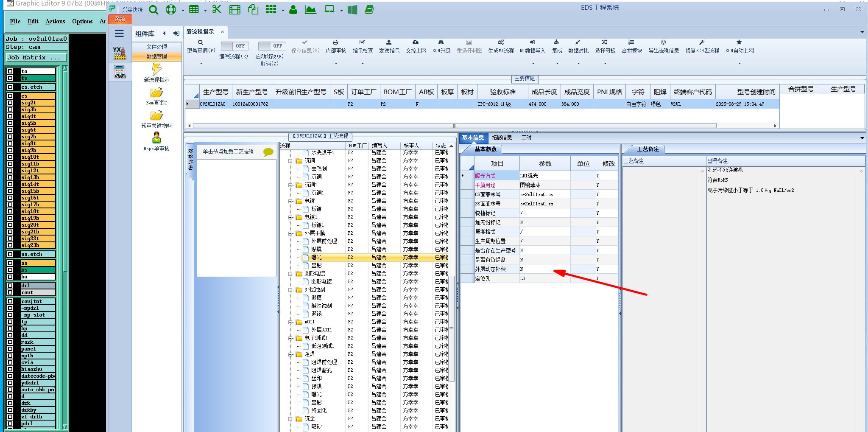The height and width of the screenshot is (432, 868).
Task: Click 指示检查 toolbar button
Action: coord(363,47)
